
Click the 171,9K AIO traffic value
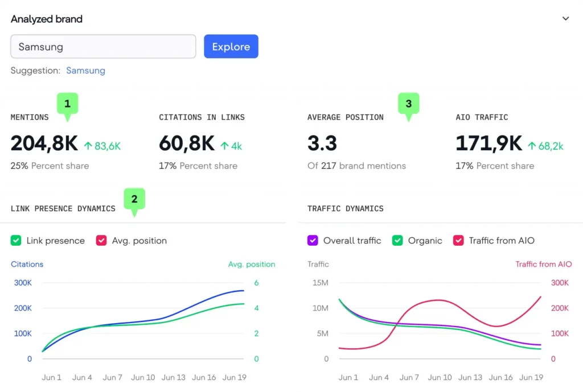[x=488, y=143]
